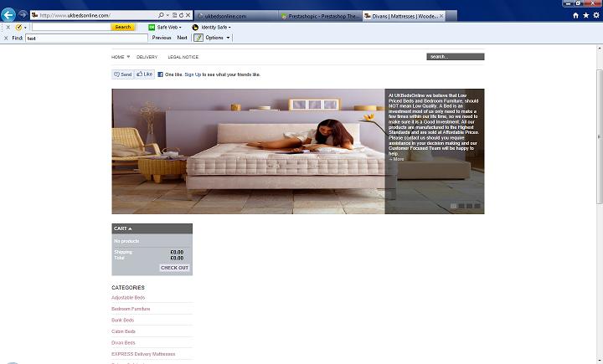Open the Cabin Beds category
This screenshot has width=603, height=364.
tap(123, 331)
